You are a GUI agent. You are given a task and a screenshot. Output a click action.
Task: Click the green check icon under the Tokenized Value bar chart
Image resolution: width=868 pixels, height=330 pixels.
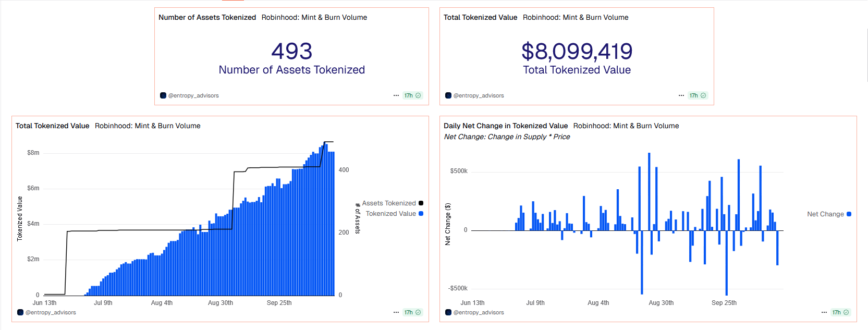tap(418, 312)
